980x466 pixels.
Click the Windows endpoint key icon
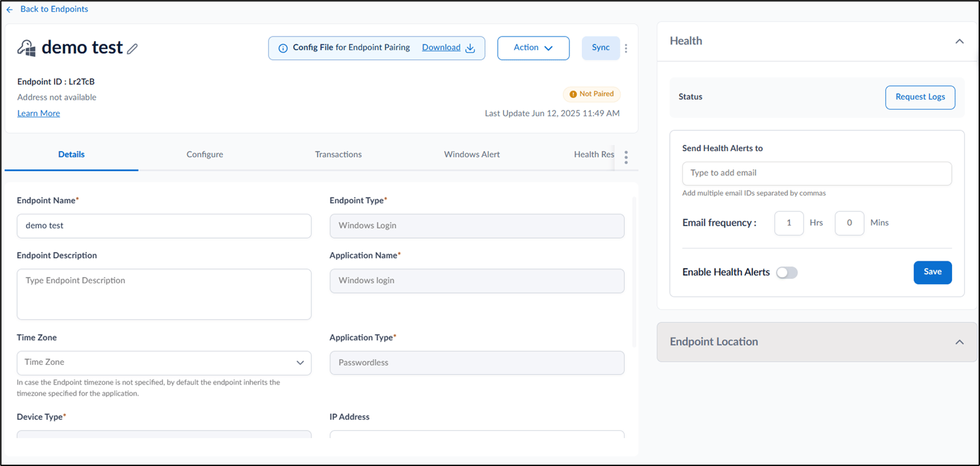(27, 48)
